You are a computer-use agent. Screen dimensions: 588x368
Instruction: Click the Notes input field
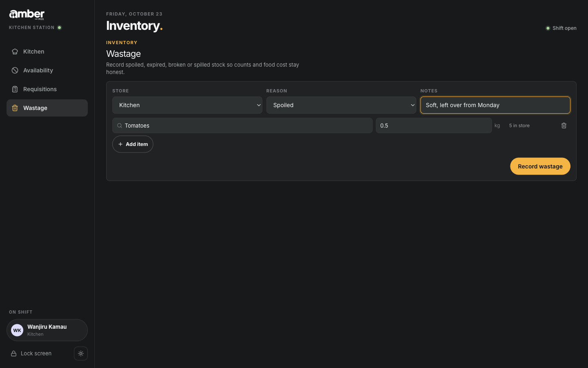[x=495, y=105]
